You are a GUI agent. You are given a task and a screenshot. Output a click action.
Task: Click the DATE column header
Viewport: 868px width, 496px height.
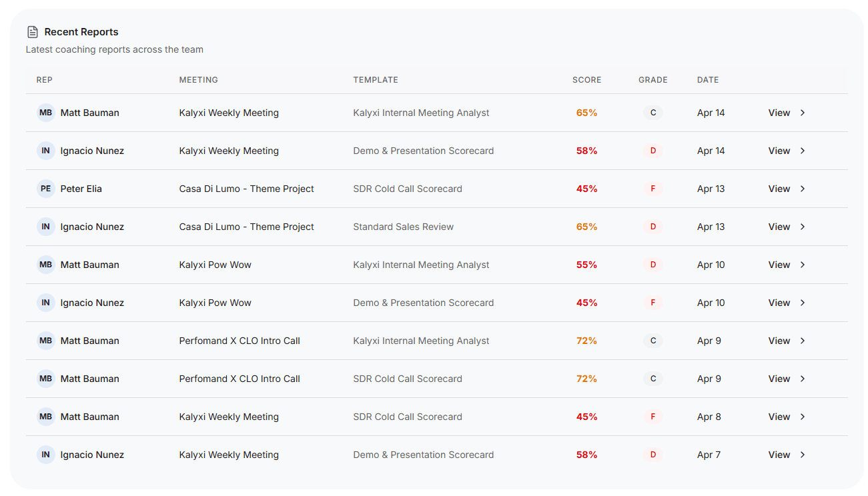tap(708, 79)
